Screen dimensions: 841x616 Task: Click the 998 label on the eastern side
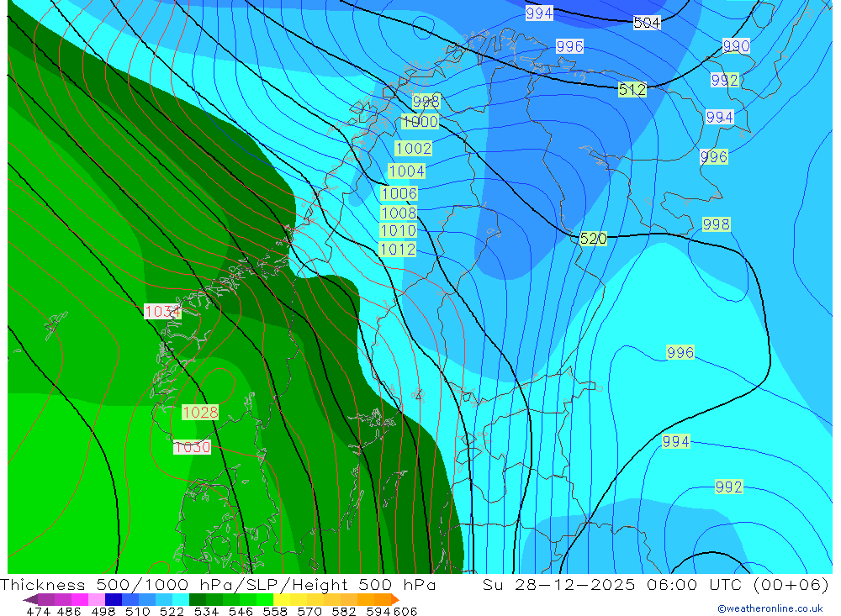click(716, 224)
